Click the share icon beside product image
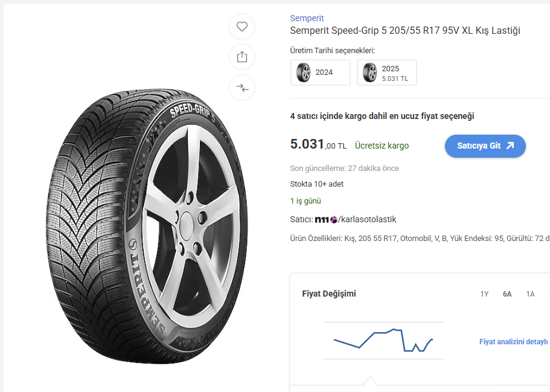This screenshot has height=392, width=550. click(x=242, y=57)
